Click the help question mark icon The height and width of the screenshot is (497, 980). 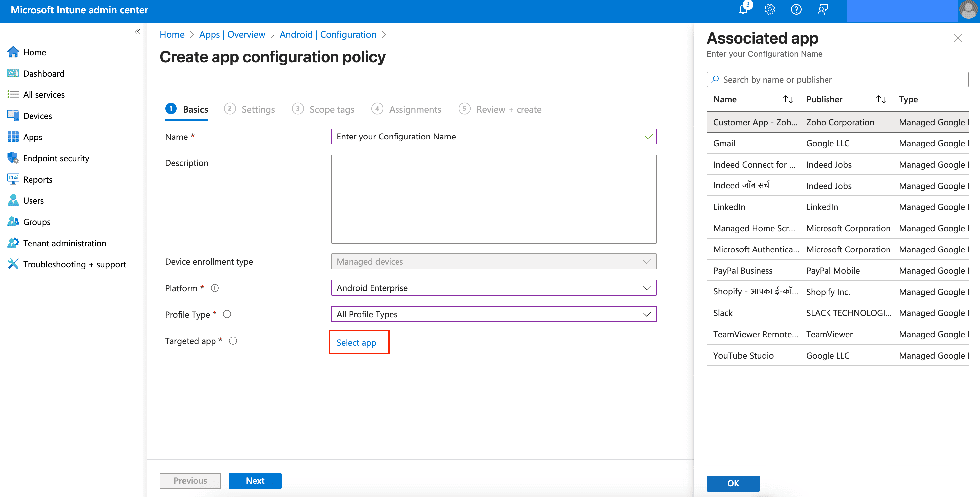coord(796,10)
